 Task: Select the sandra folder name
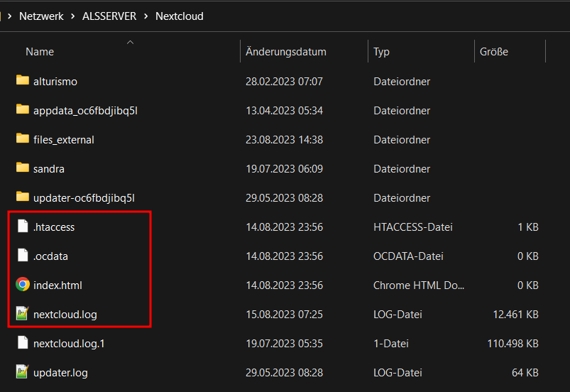tap(49, 169)
